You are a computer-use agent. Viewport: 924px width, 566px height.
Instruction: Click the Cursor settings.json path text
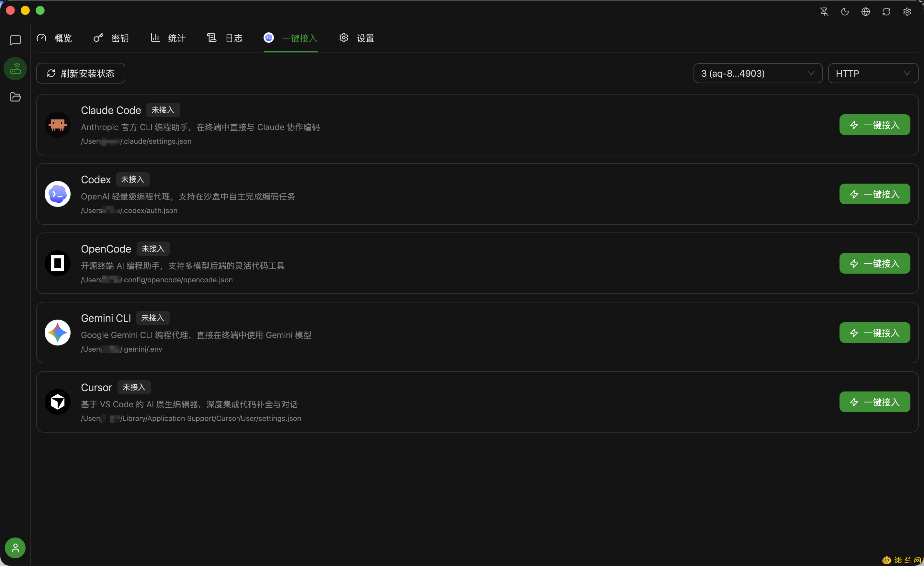(191, 419)
